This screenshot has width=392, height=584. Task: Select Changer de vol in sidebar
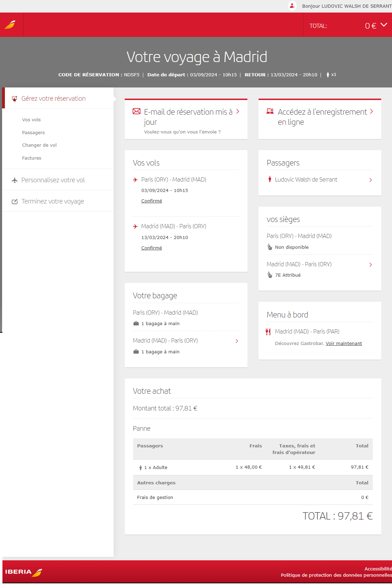(x=39, y=145)
